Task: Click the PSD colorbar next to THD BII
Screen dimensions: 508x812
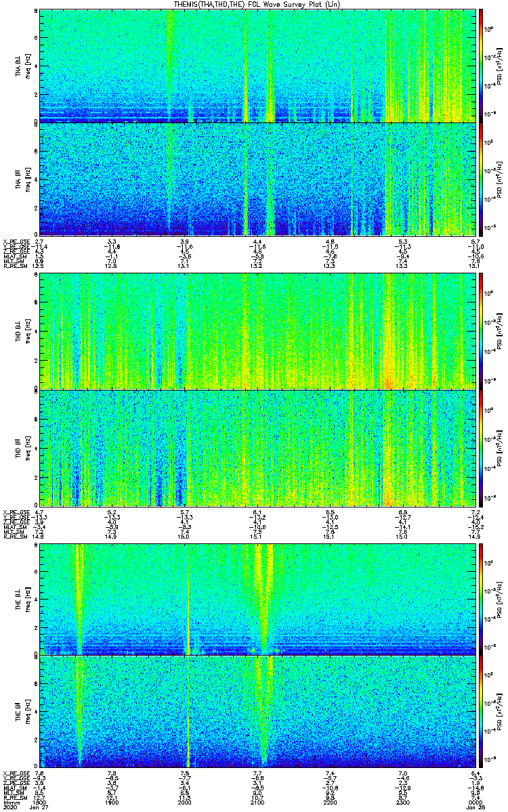Action: coord(481,448)
